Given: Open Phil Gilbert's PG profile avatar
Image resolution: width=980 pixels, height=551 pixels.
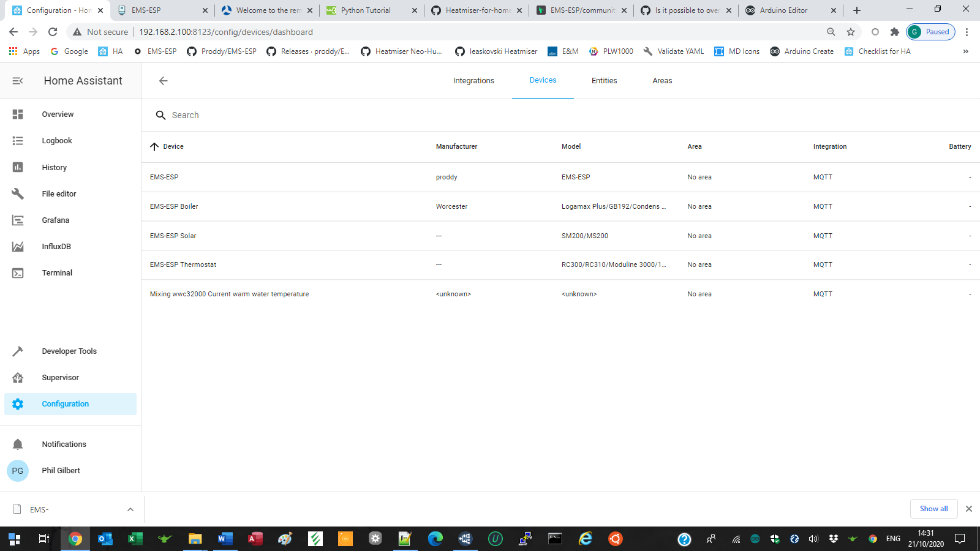Looking at the screenshot, I should (18, 471).
